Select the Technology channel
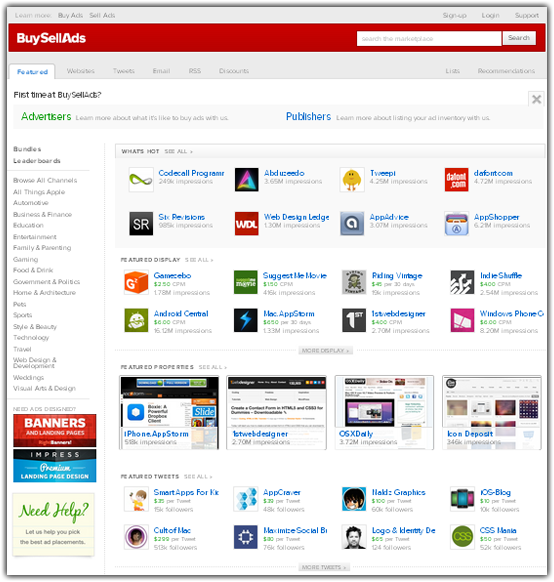 point(31,337)
